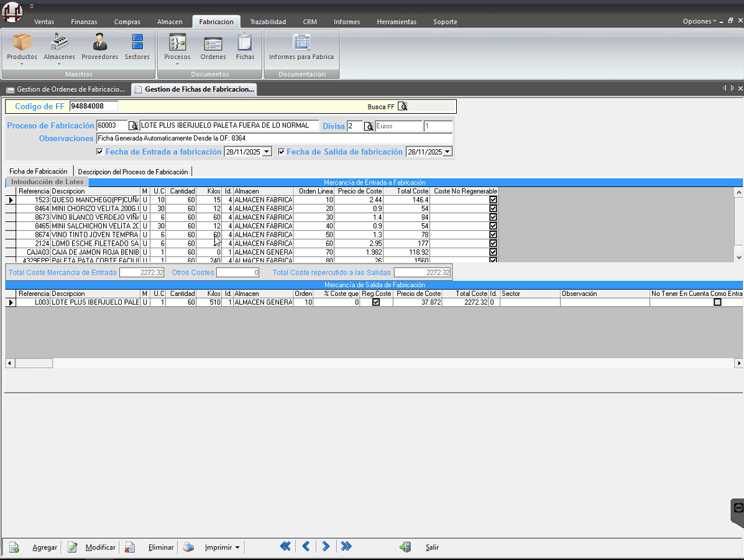
Task: Open the Fichas documents icon
Action: pos(245,42)
